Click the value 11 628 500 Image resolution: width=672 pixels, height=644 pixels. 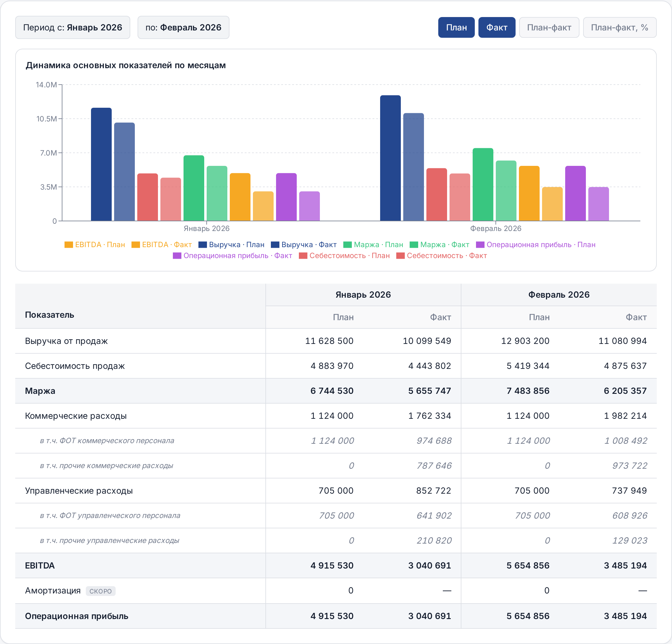point(329,341)
